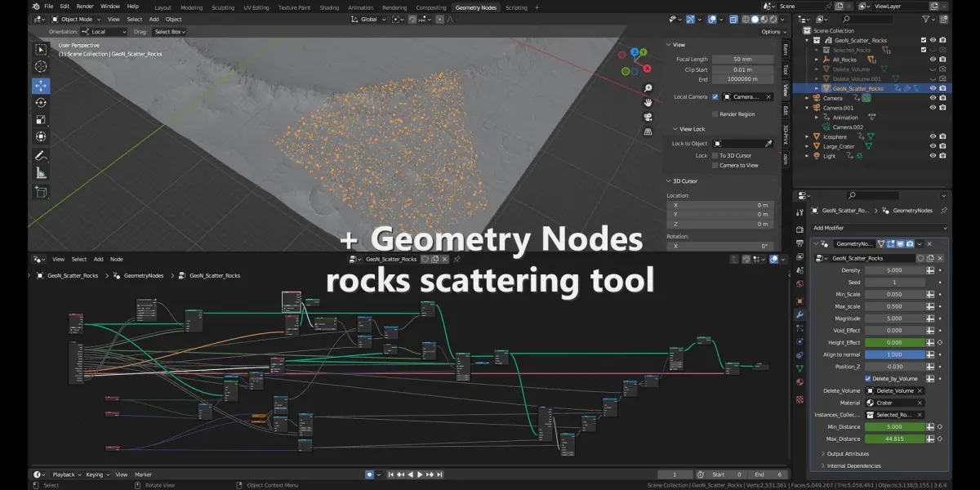Image resolution: width=980 pixels, height=490 pixels.
Task: Open the Object Mode dropdown
Action: tap(76, 19)
